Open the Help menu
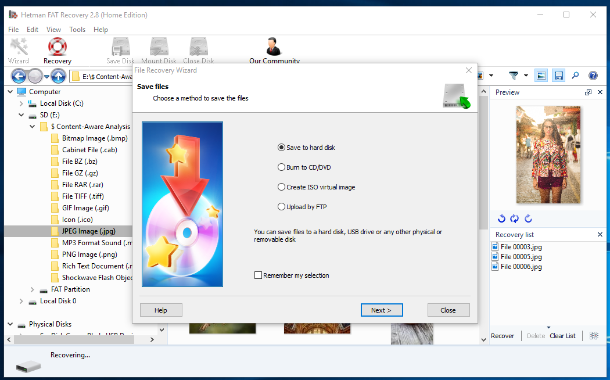 [100, 30]
